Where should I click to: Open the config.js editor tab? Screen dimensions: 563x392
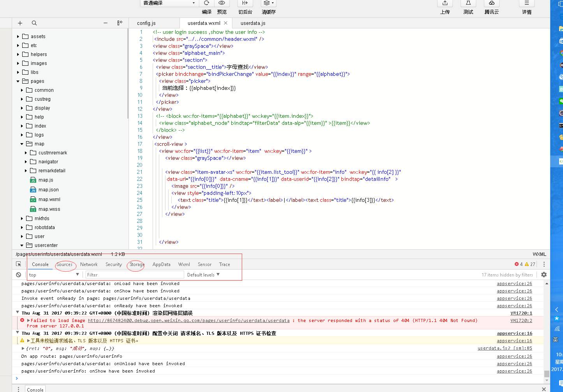[146, 23]
